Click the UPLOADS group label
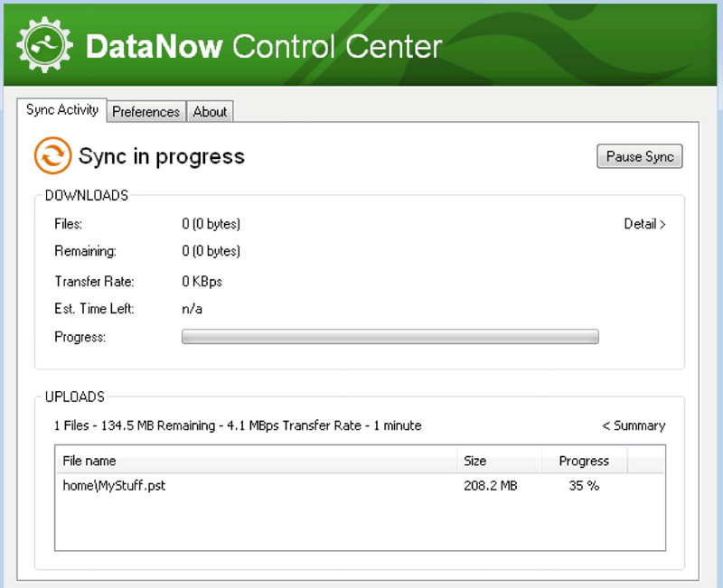 (x=75, y=397)
